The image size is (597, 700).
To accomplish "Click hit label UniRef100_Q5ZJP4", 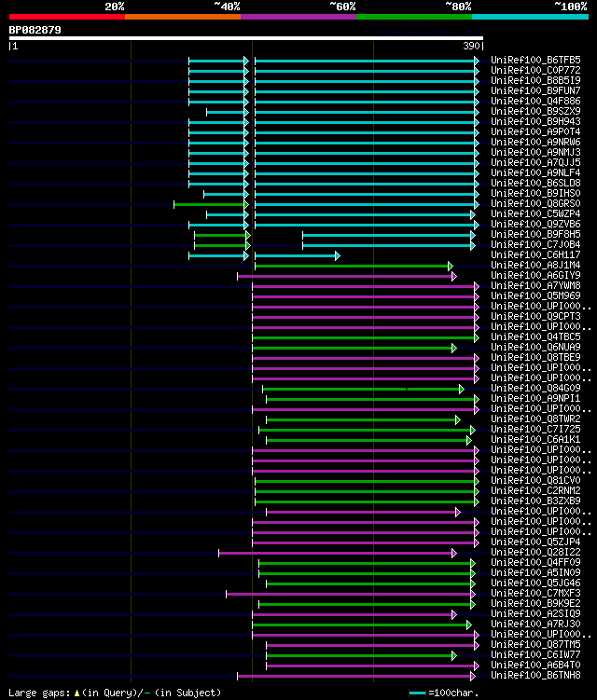I will click(535, 542).
